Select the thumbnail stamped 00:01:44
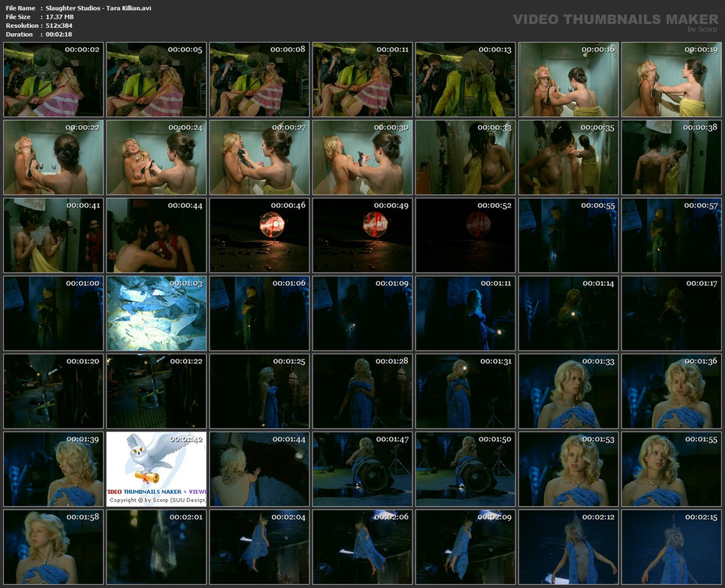The image size is (725, 588). 260,469
